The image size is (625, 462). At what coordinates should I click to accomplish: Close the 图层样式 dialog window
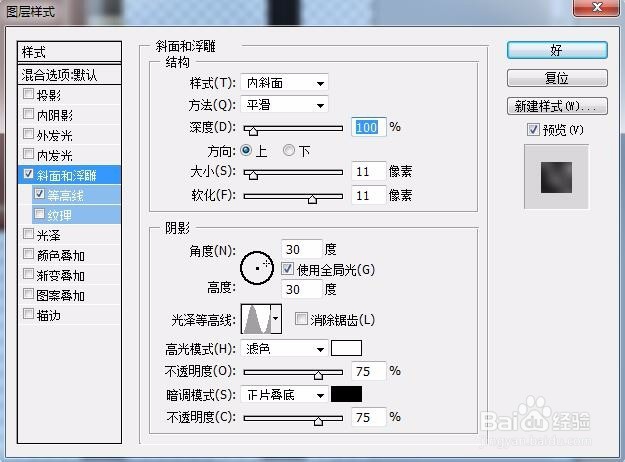pos(597,8)
